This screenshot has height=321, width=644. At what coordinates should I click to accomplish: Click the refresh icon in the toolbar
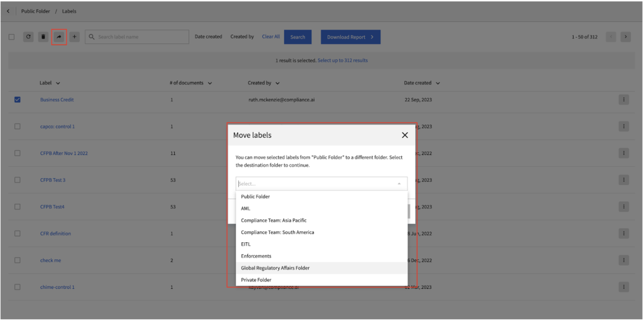pos(28,37)
